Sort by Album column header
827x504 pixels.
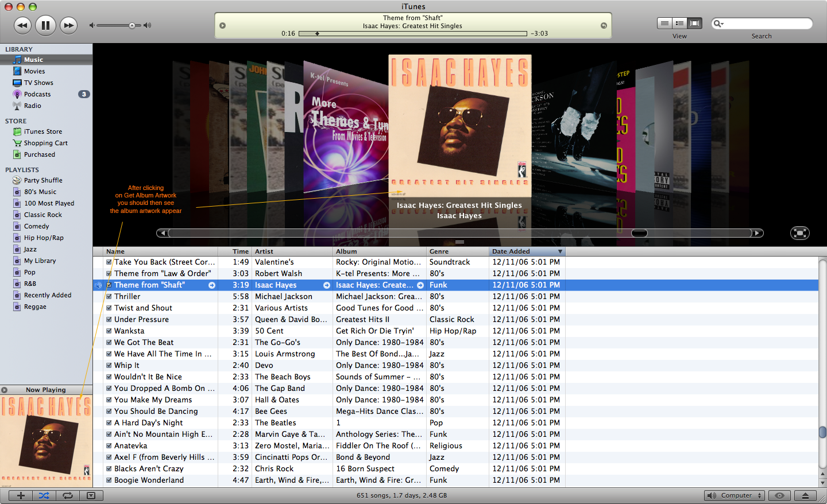[x=380, y=251]
